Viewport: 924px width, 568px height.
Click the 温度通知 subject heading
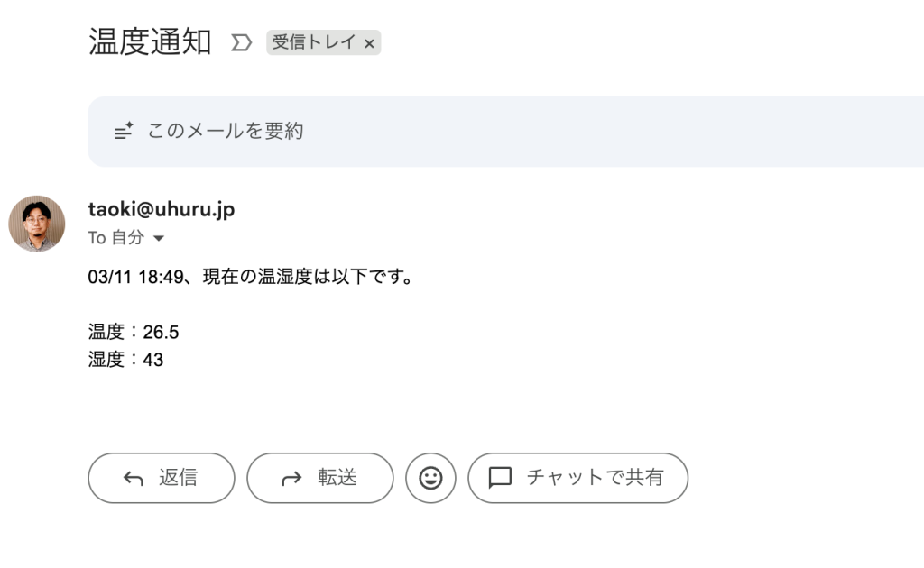tap(150, 41)
